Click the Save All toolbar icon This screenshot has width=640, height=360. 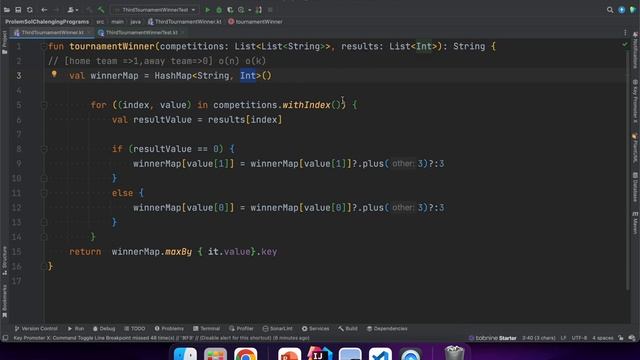[18, 10]
